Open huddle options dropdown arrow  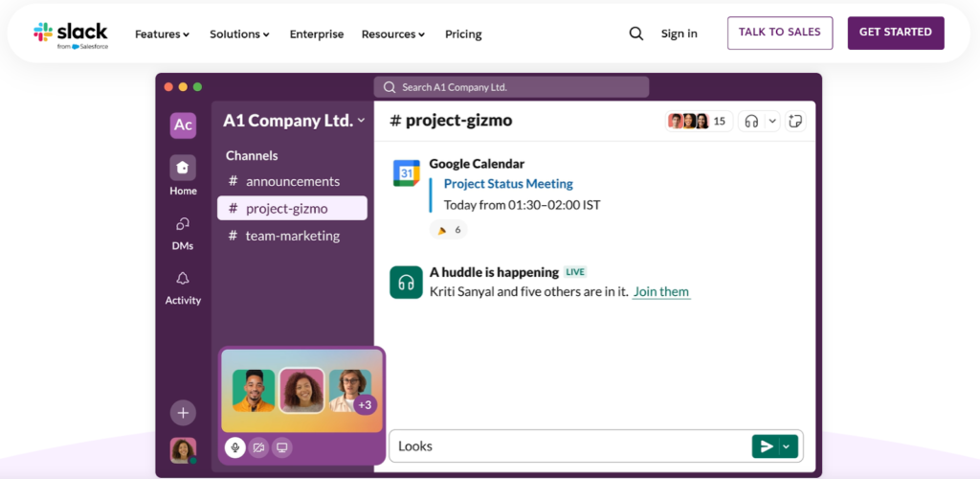pos(772,122)
